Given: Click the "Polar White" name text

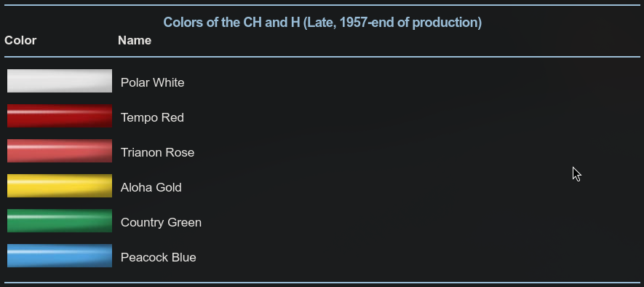Looking at the screenshot, I should pos(152,82).
